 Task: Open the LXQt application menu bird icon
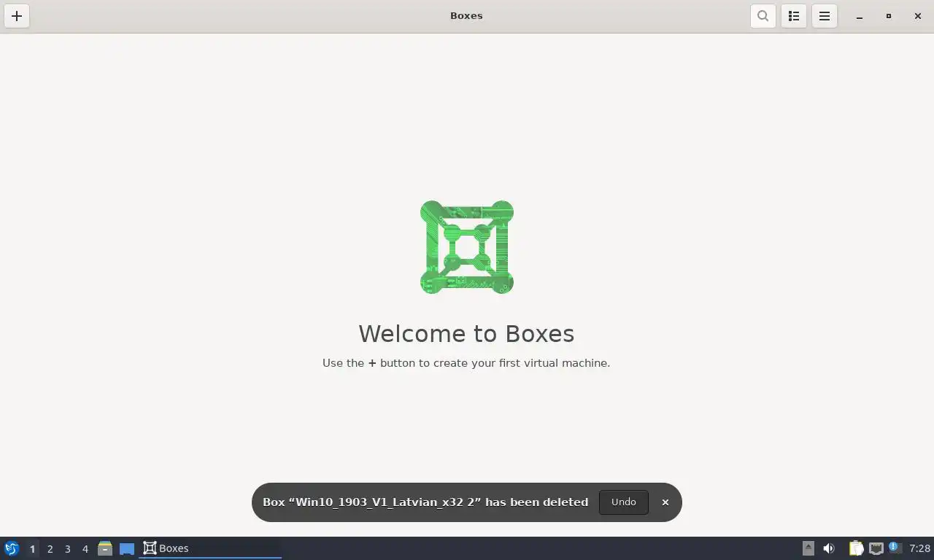pyautogui.click(x=12, y=548)
